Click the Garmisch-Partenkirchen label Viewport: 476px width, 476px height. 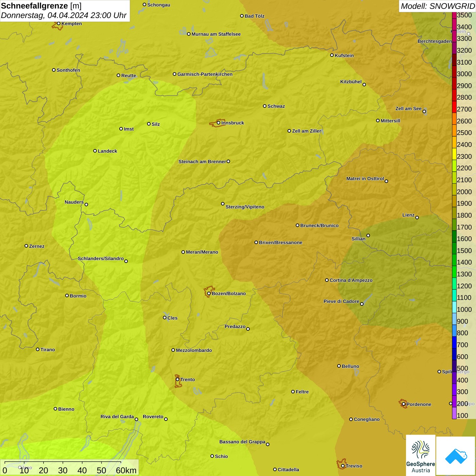click(205, 74)
